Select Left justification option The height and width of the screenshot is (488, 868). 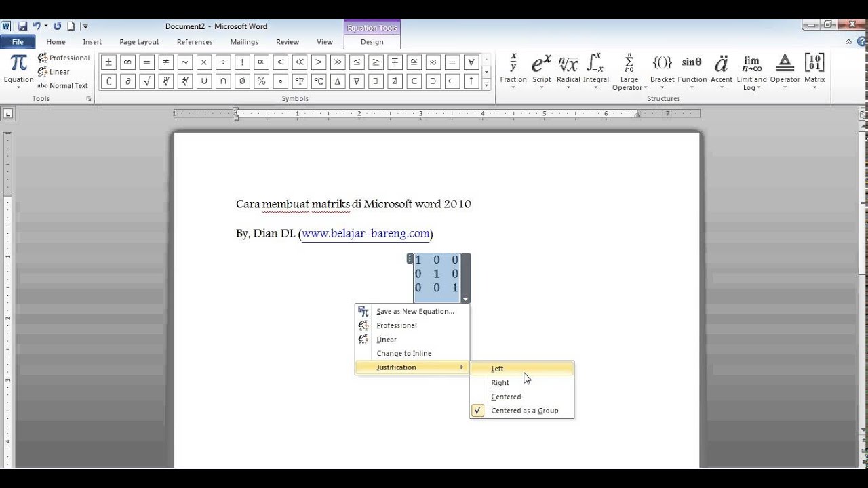tap(522, 369)
